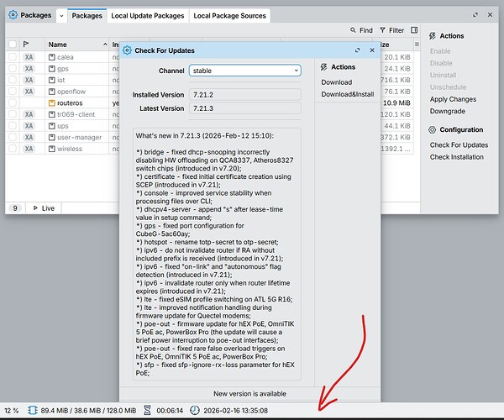
Task: Open the Channel dropdown set to stable
Action: 245,71
